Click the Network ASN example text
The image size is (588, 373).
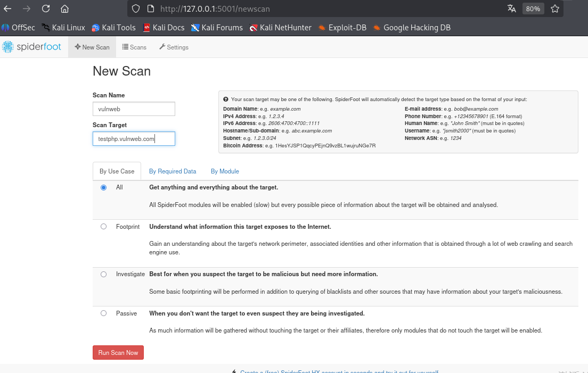click(455, 138)
